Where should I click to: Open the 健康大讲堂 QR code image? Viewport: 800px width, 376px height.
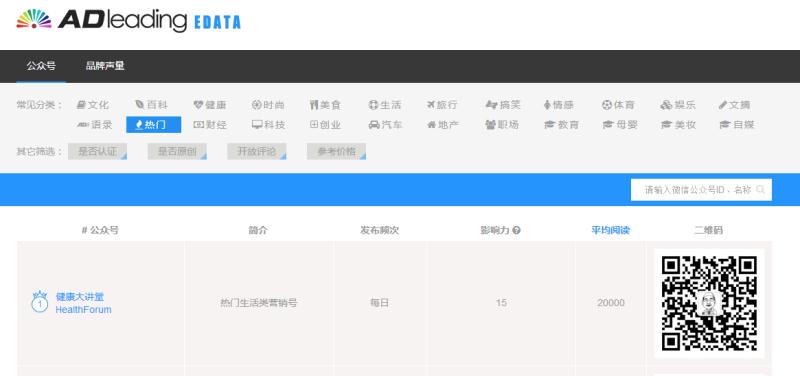pos(709,303)
